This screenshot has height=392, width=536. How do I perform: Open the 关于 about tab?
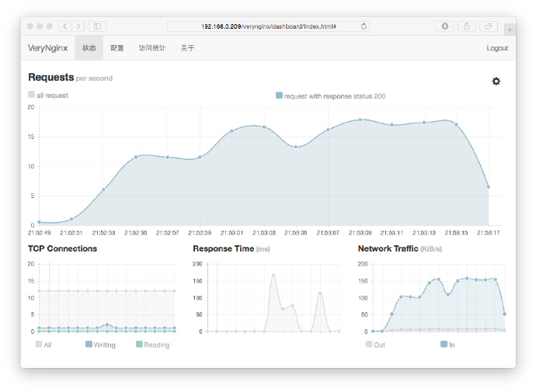coord(187,48)
